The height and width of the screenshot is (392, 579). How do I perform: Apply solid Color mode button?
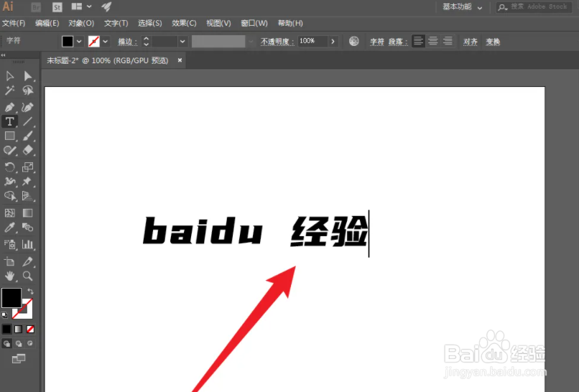(x=6, y=329)
